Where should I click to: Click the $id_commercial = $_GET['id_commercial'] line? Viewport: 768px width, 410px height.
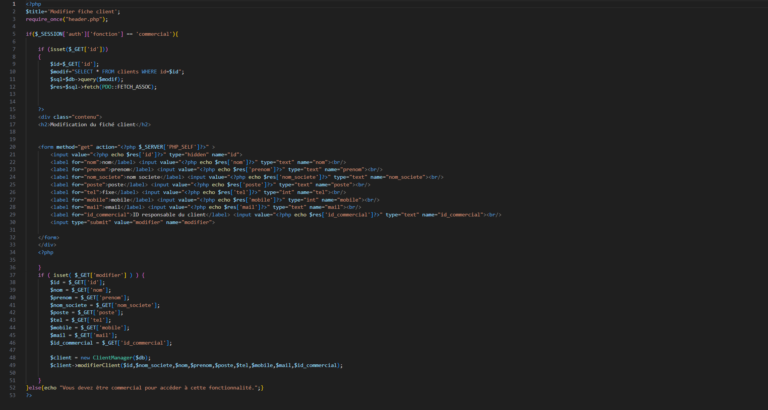click(111, 343)
